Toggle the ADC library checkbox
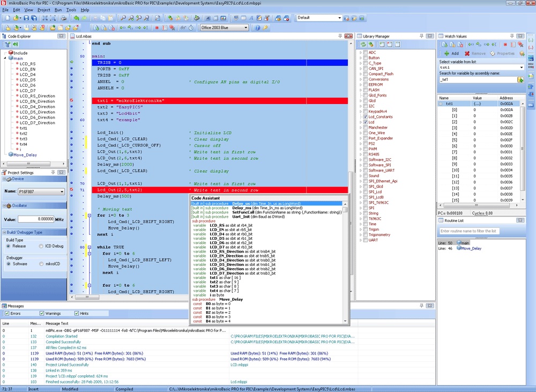 coord(366,53)
